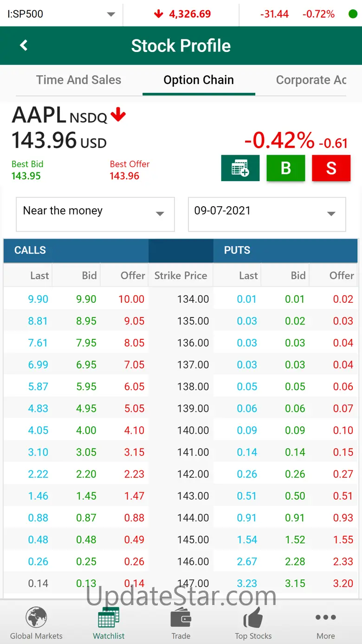Select the PUTS header

click(237, 250)
